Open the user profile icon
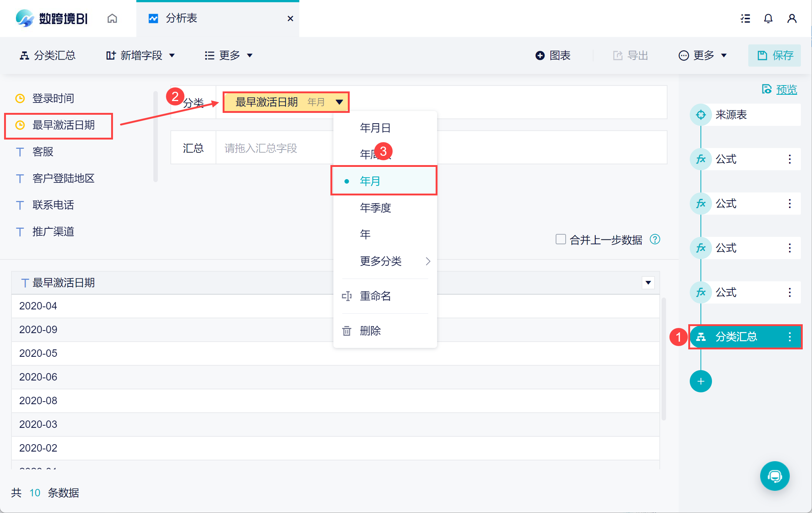Viewport: 812px width, 513px height. [792, 19]
